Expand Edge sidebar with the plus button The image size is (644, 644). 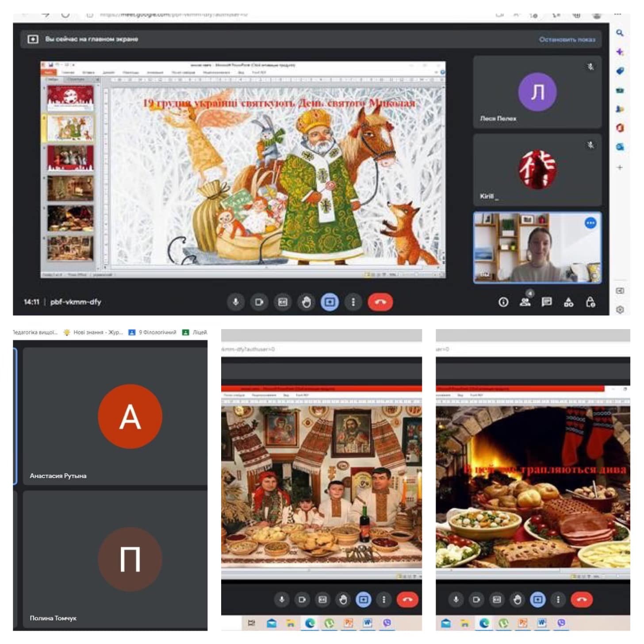click(620, 168)
